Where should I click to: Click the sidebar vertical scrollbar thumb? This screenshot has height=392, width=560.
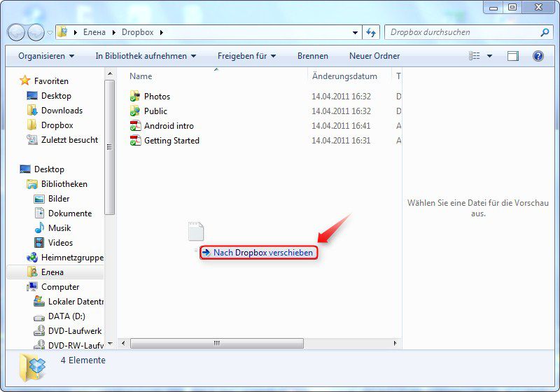pos(110,147)
